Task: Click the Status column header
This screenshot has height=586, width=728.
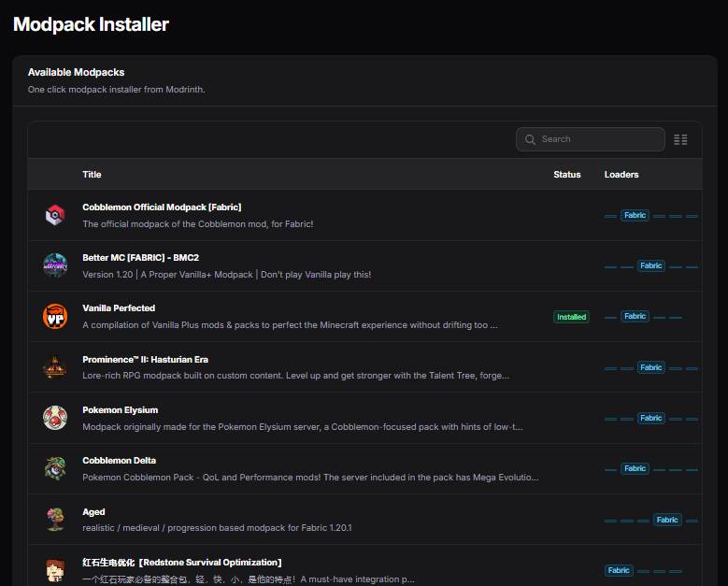Action: tap(567, 175)
